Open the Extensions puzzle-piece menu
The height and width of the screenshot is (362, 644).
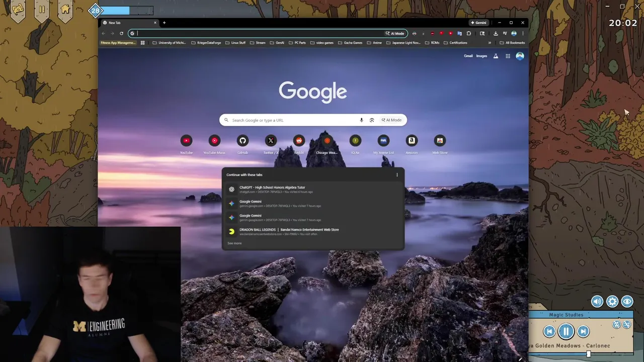(468, 33)
